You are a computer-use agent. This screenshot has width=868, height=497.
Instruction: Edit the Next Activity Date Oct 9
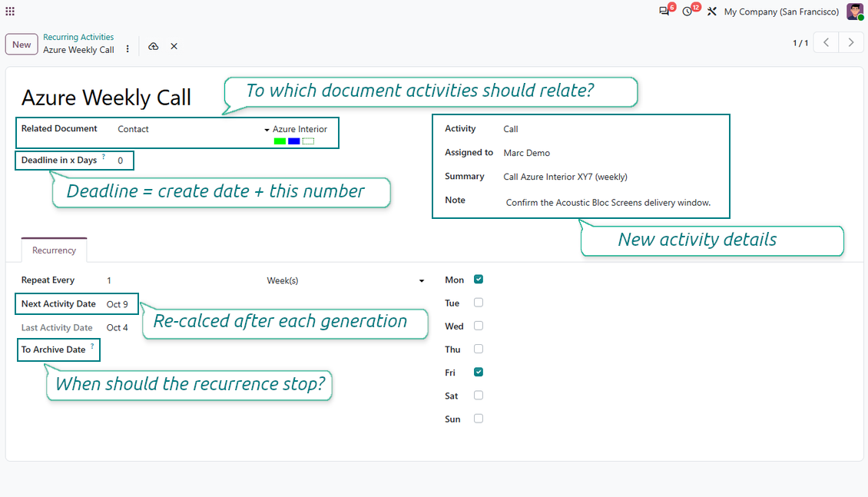(x=118, y=304)
